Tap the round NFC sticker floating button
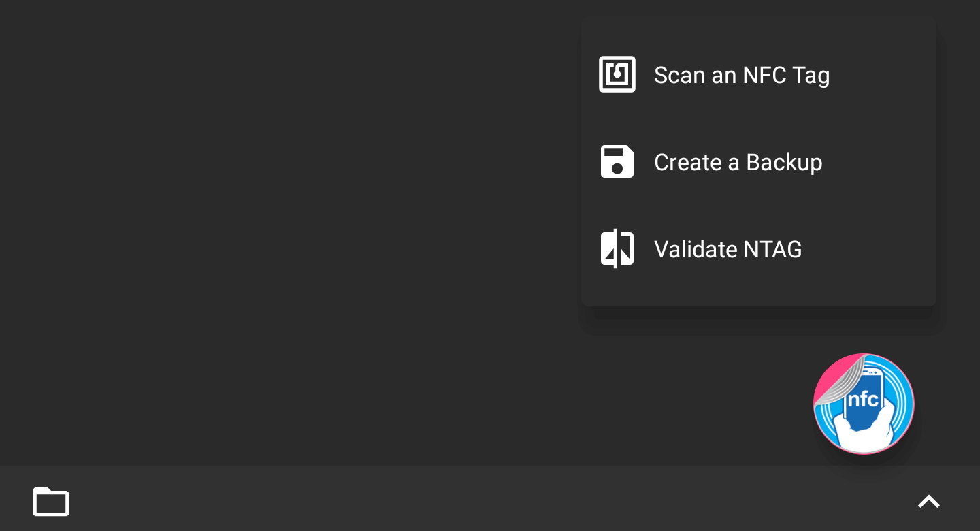This screenshot has height=531, width=980. pyautogui.click(x=864, y=404)
